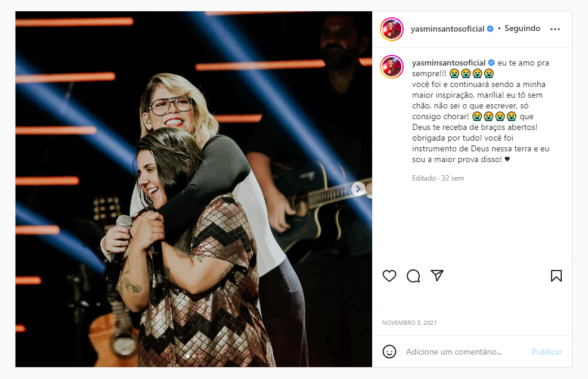This screenshot has height=379, width=588.
Task: Click the 32 sem timestamp
Action: [453, 178]
